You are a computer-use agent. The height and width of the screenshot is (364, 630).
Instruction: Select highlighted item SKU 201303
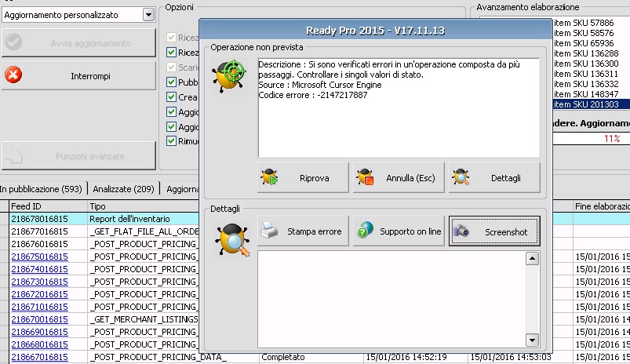point(592,104)
